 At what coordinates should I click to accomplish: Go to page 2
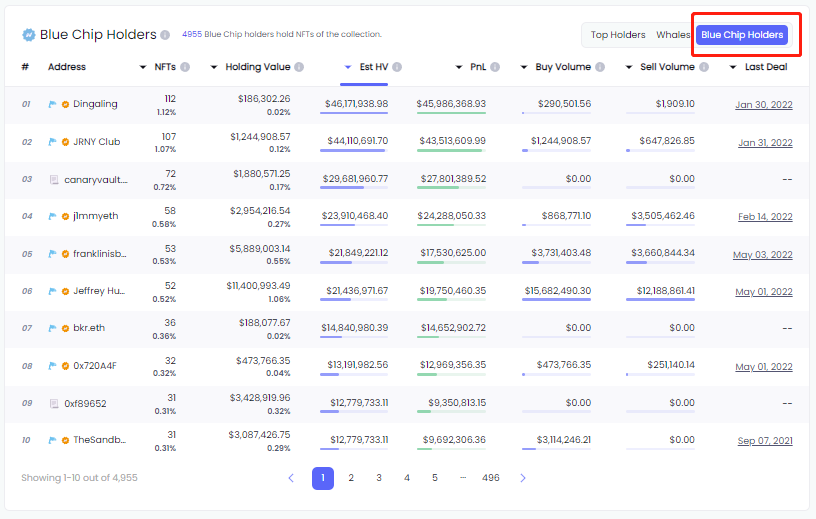[351, 478]
